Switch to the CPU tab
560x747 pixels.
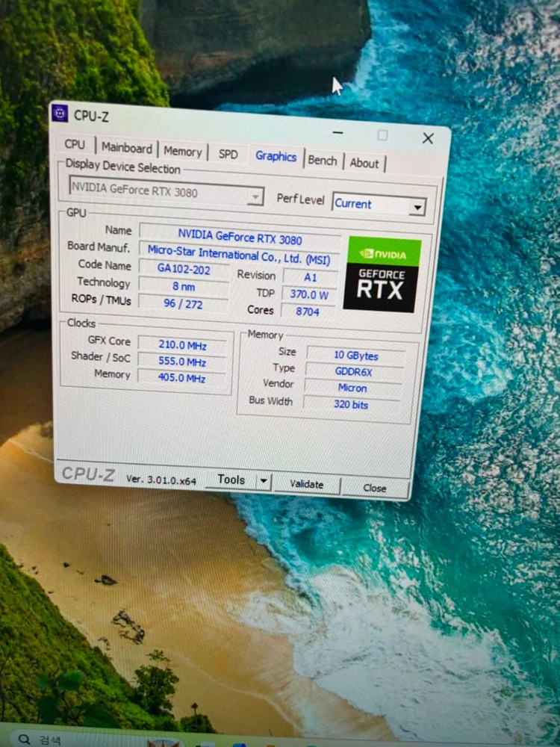click(75, 144)
